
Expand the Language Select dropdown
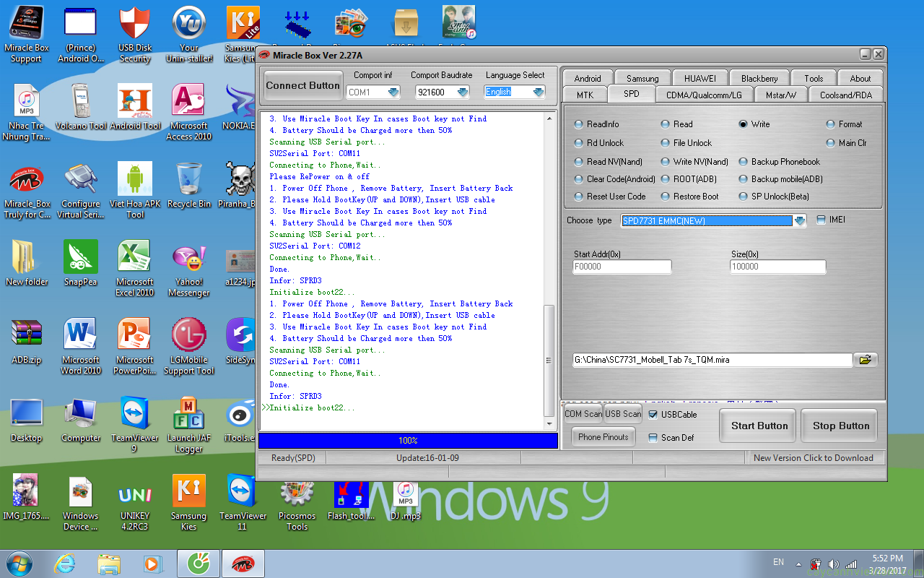(539, 92)
